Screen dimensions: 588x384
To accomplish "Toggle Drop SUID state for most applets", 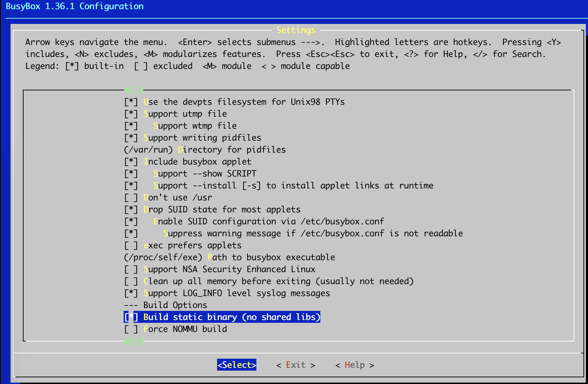I will 131,210.
